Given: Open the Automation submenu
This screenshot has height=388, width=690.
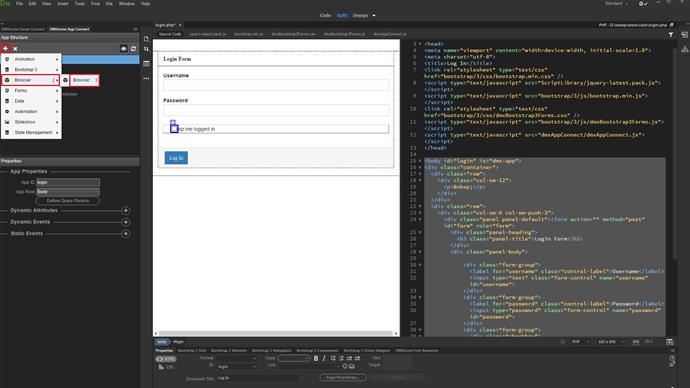Looking at the screenshot, I should [31, 112].
